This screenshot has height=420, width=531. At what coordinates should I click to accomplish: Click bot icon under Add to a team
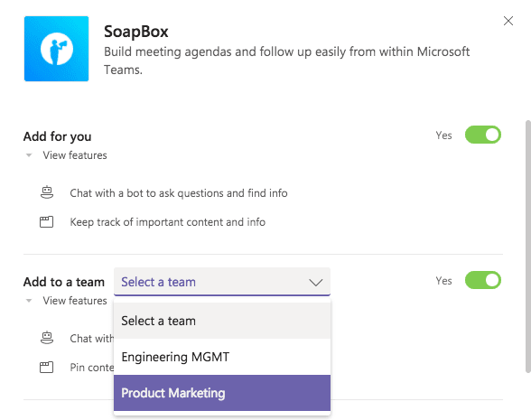[x=47, y=338]
